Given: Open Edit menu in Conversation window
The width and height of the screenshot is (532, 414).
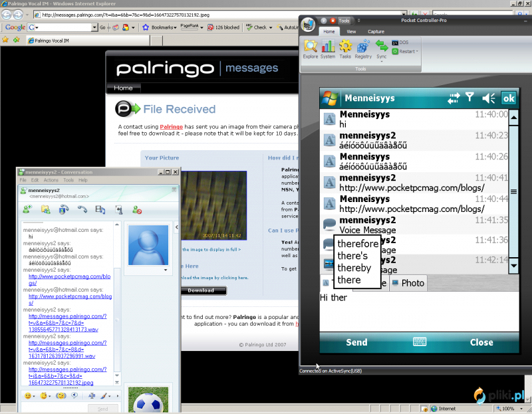Looking at the screenshot, I should (35, 180).
